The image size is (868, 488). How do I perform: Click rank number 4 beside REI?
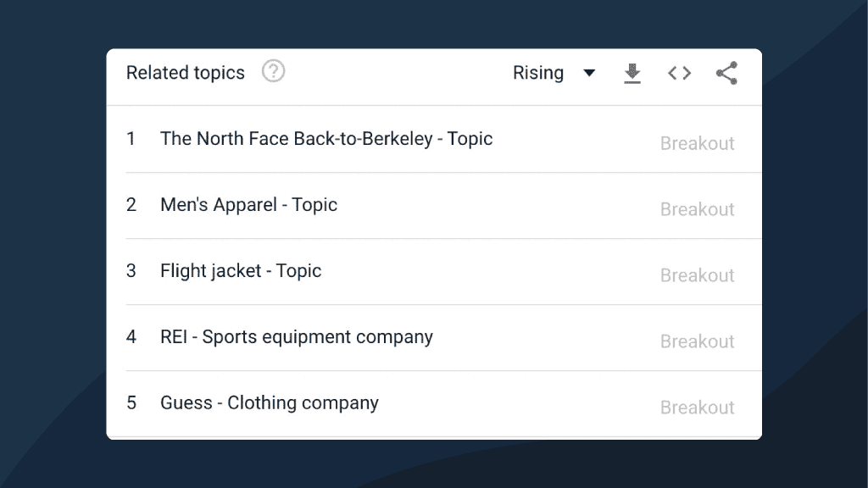(131, 337)
